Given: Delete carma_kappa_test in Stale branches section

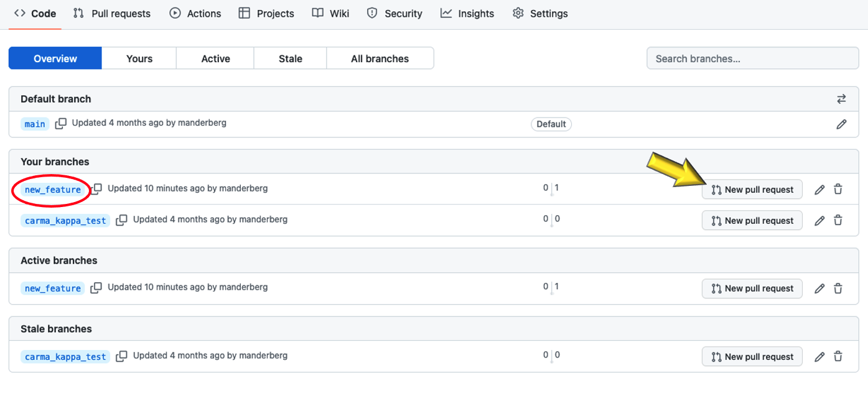Looking at the screenshot, I should (x=838, y=357).
